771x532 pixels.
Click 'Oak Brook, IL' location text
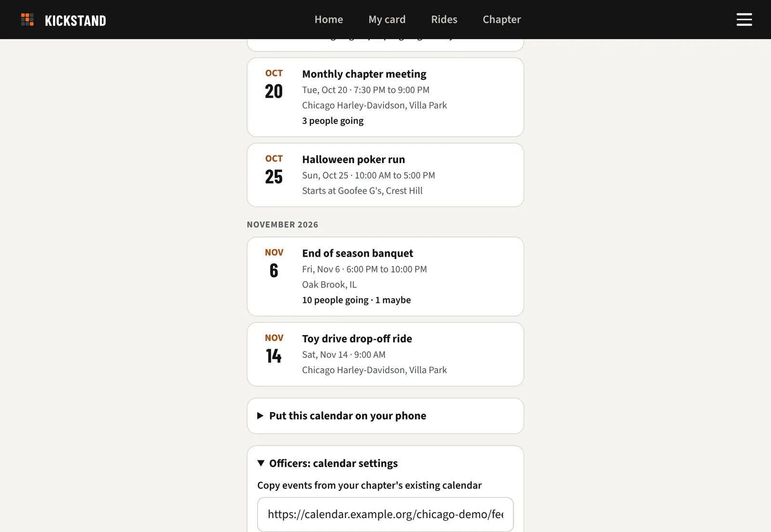pos(330,285)
